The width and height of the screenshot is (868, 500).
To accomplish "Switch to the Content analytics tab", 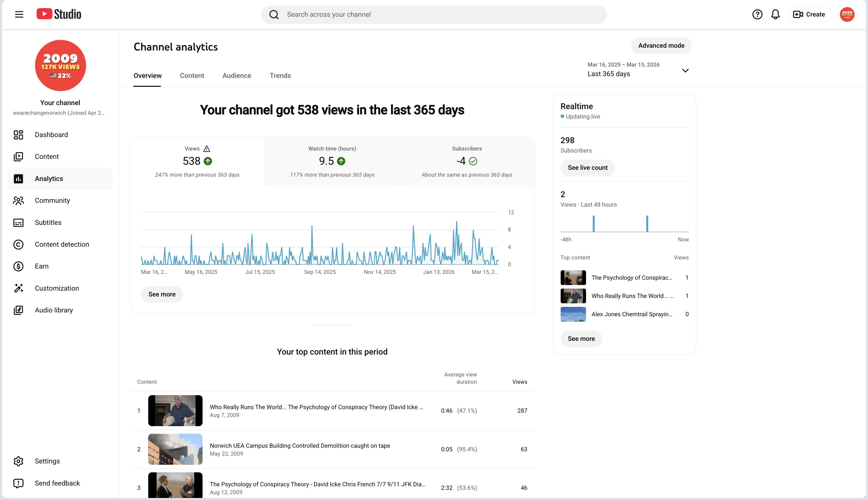I will click(192, 76).
